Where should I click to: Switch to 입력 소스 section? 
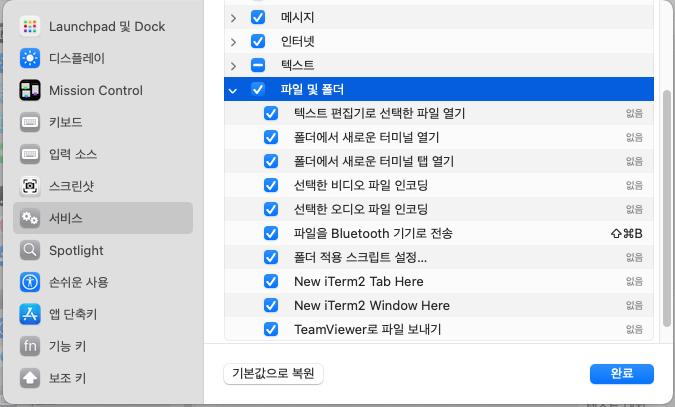(x=103, y=154)
